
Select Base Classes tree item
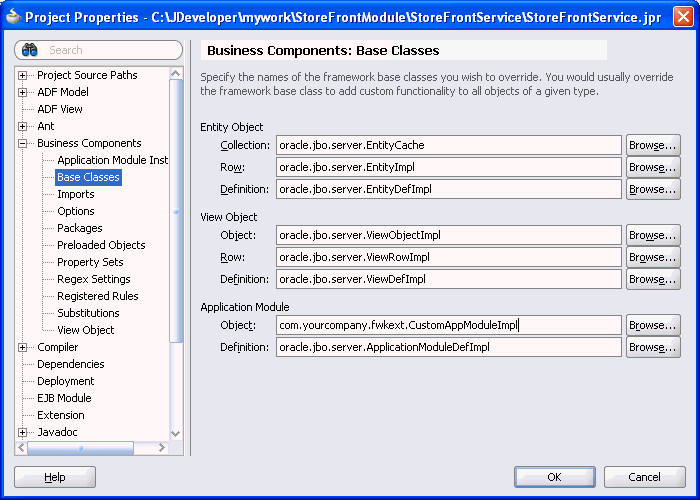tap(88, 177)
